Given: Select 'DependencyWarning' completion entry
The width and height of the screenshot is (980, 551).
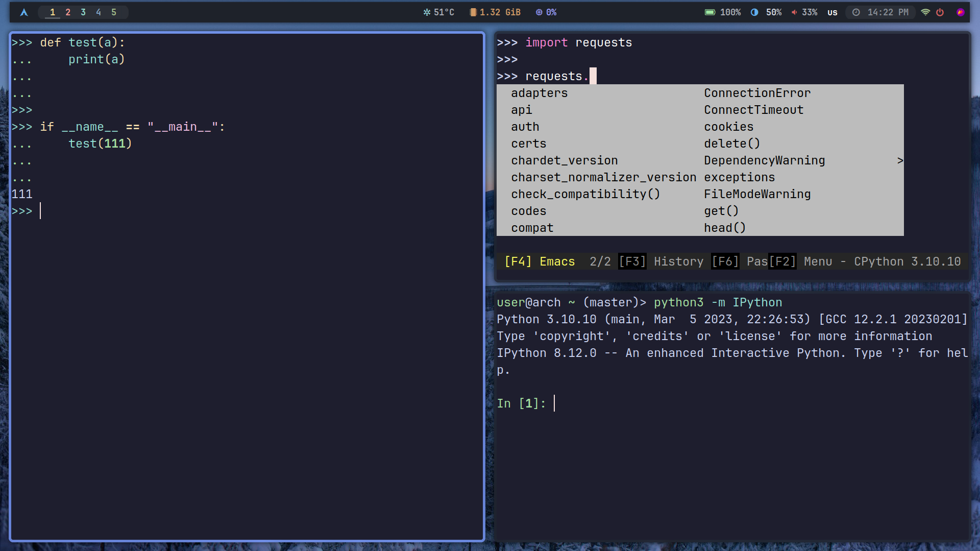Looking at the screenshot, I should click(765, 160).
